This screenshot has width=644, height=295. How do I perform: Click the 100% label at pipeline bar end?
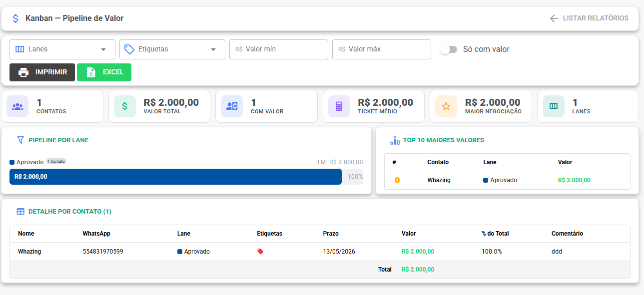pyautogui.click(x=356, y=177)
